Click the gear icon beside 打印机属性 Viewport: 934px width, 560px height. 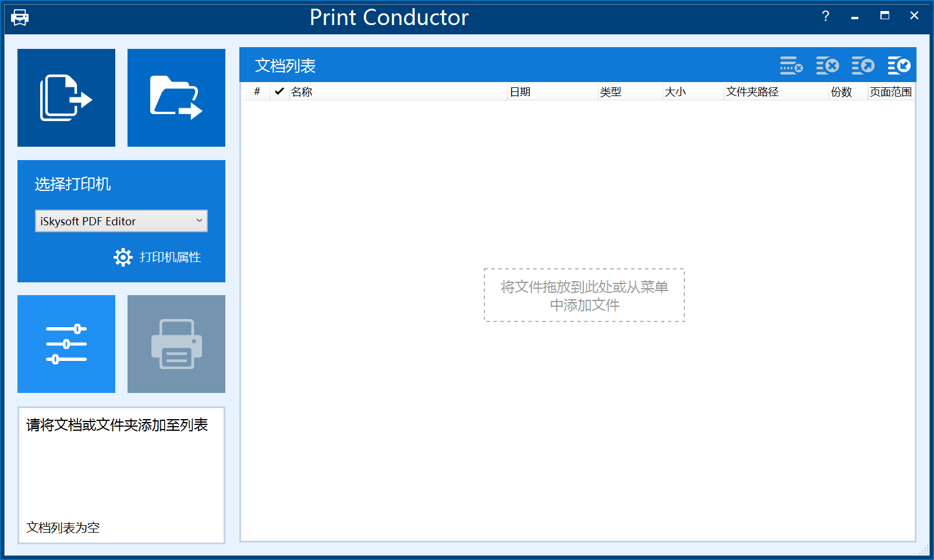click(123, 257)
